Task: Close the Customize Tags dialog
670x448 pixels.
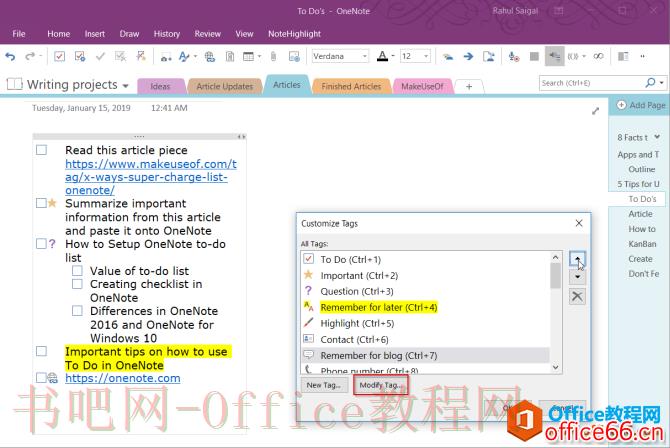Action: point(579,223)
